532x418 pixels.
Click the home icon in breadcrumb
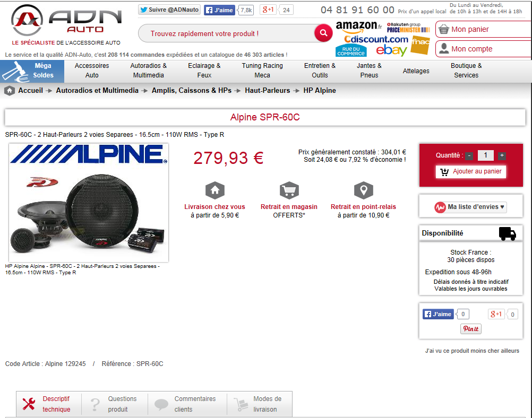pos(10,91)
